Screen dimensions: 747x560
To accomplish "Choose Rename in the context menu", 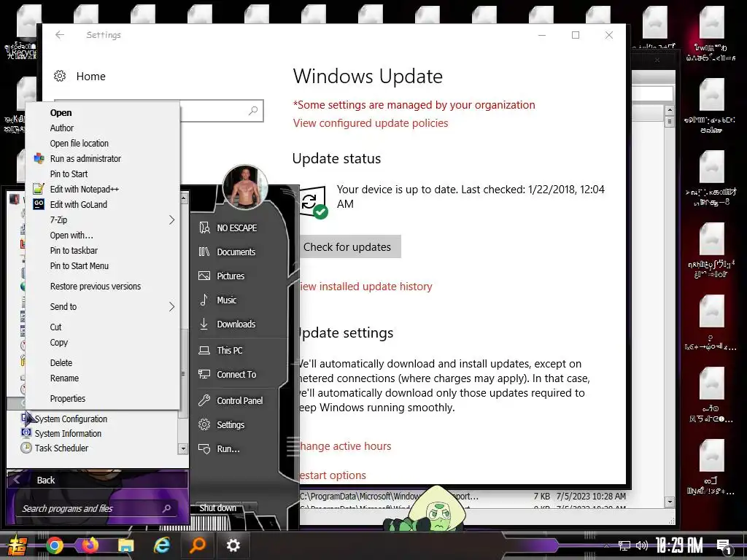I will (102, 378).
